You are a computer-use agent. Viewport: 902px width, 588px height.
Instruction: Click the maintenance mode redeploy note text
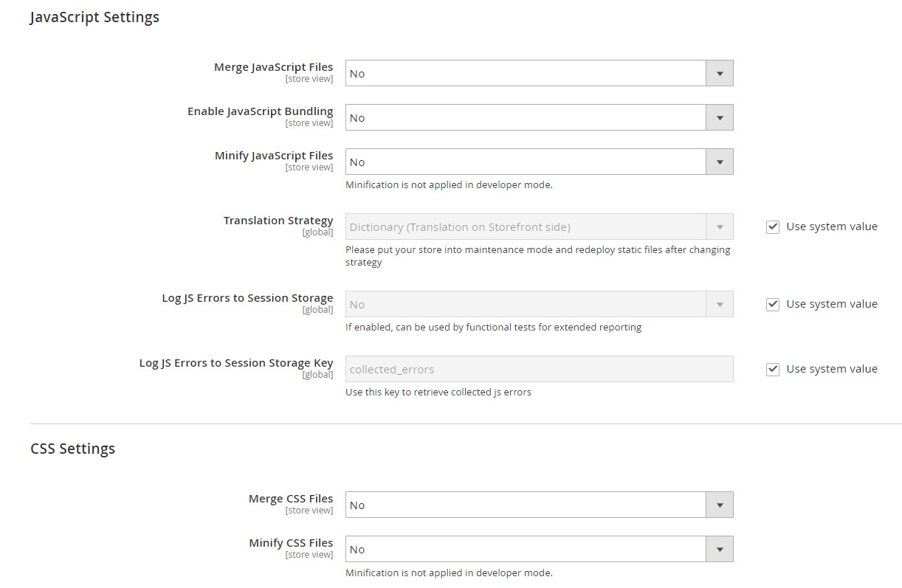(x=538, y=256)
